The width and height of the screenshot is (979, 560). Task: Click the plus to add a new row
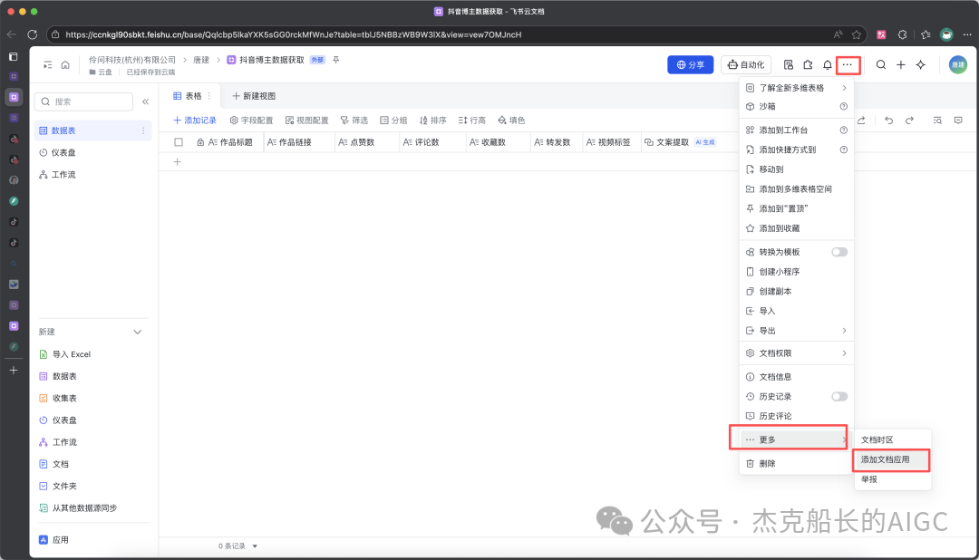pyautogui.click(x=178, y=161)
